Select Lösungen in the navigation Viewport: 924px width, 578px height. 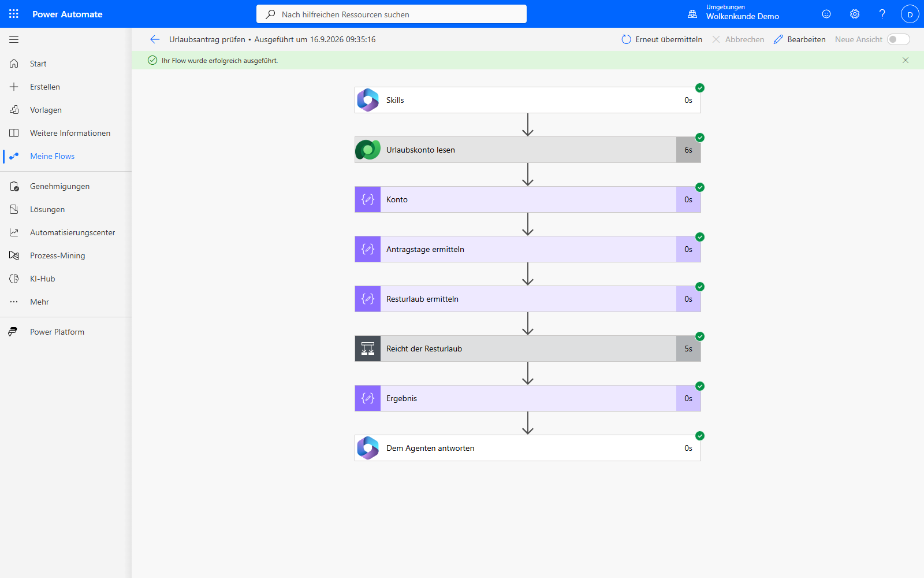click(66, 209)
